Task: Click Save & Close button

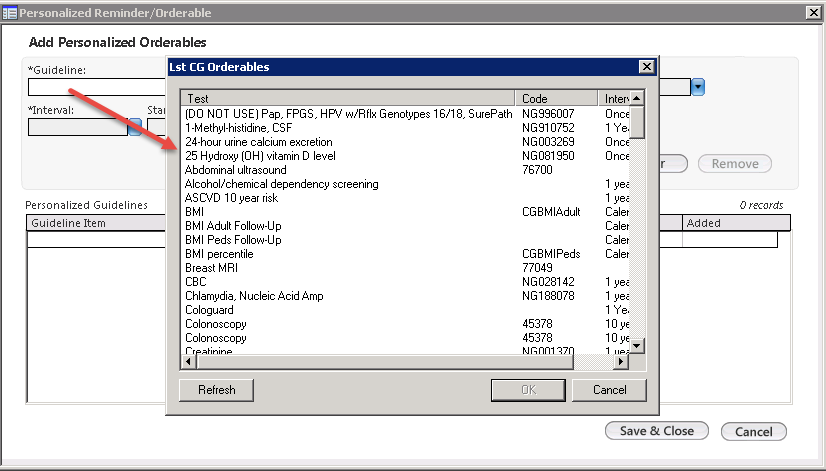Action: click(657, 431)
